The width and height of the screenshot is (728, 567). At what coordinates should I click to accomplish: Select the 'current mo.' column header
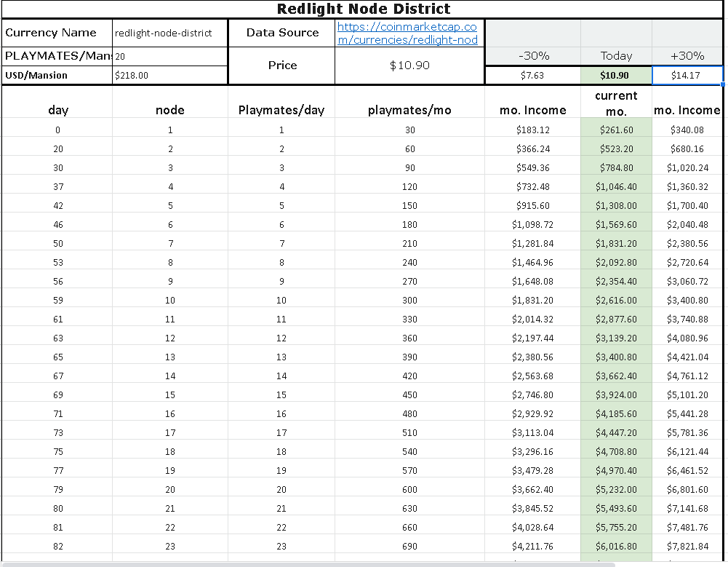coord(616,102)
